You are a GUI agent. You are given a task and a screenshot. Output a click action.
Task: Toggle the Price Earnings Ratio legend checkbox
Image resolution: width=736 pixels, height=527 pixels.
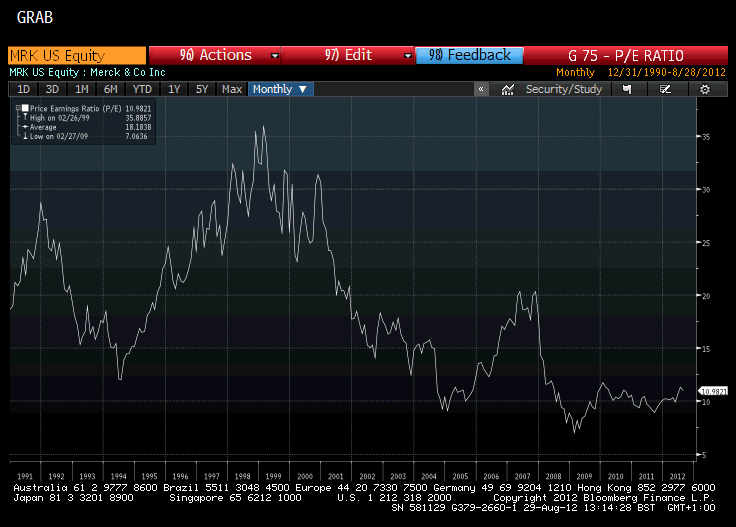point(25,108)
